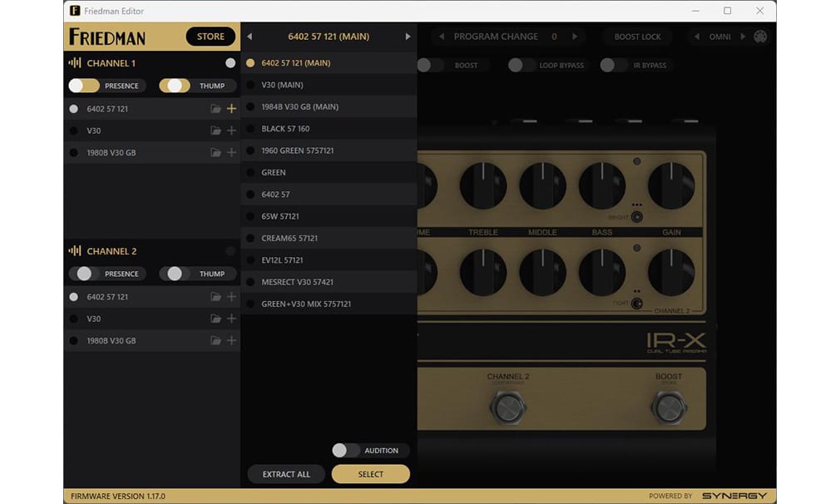The height and width of the screenshot is (504, 840).
Task: Select MESRECT V30 57421 from IR list
Action: click(x=329, y=282)
